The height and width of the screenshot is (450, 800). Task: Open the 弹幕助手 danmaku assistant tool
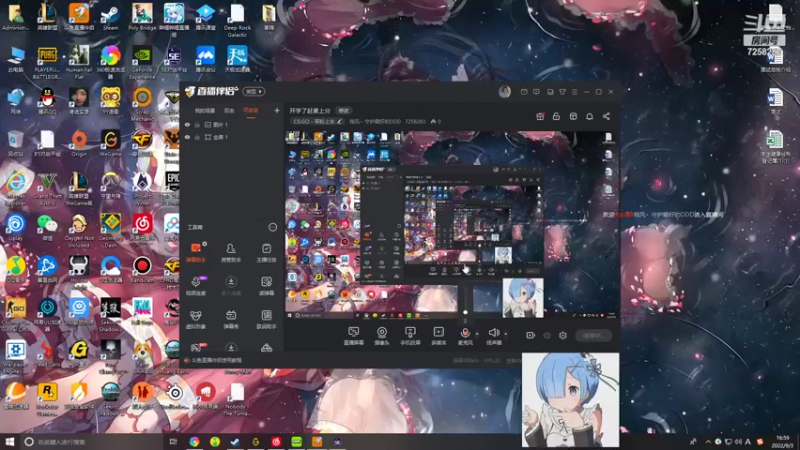point(196,253)
